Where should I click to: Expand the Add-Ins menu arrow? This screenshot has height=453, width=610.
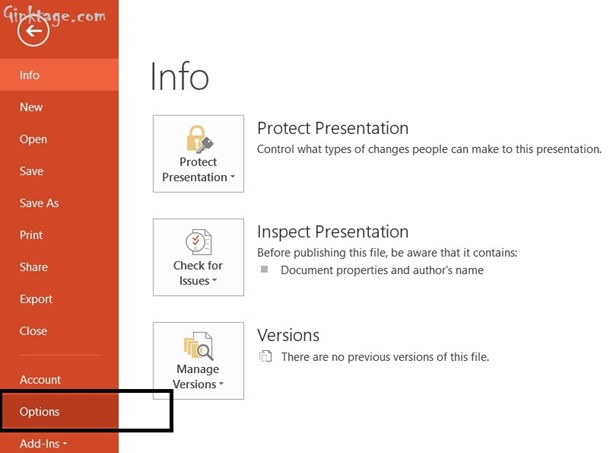click(65, 443)
